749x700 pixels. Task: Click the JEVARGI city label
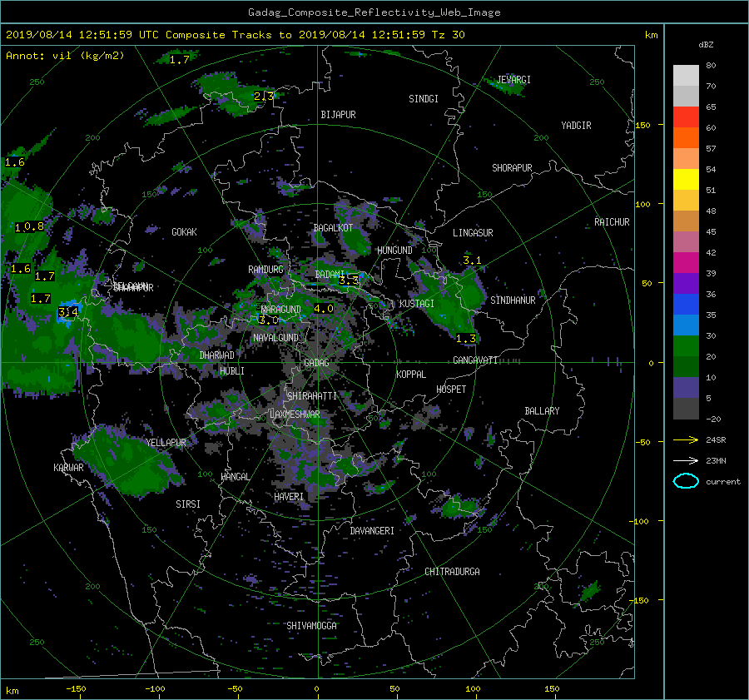(513, 80)
